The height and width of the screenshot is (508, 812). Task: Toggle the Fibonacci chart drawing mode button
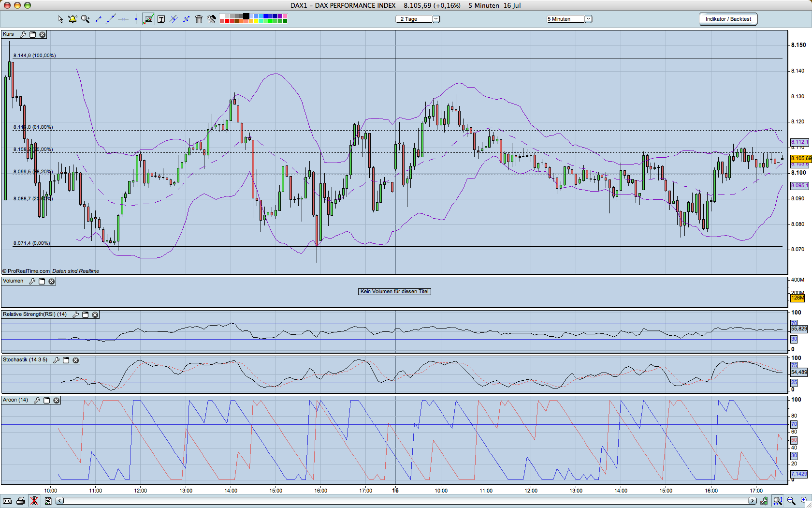(148, 19)
